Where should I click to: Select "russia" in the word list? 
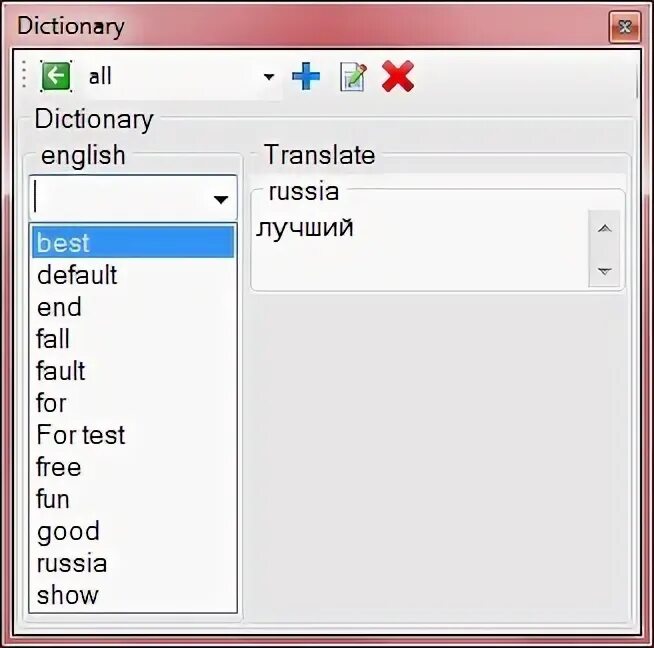click(x=133, y=563)
